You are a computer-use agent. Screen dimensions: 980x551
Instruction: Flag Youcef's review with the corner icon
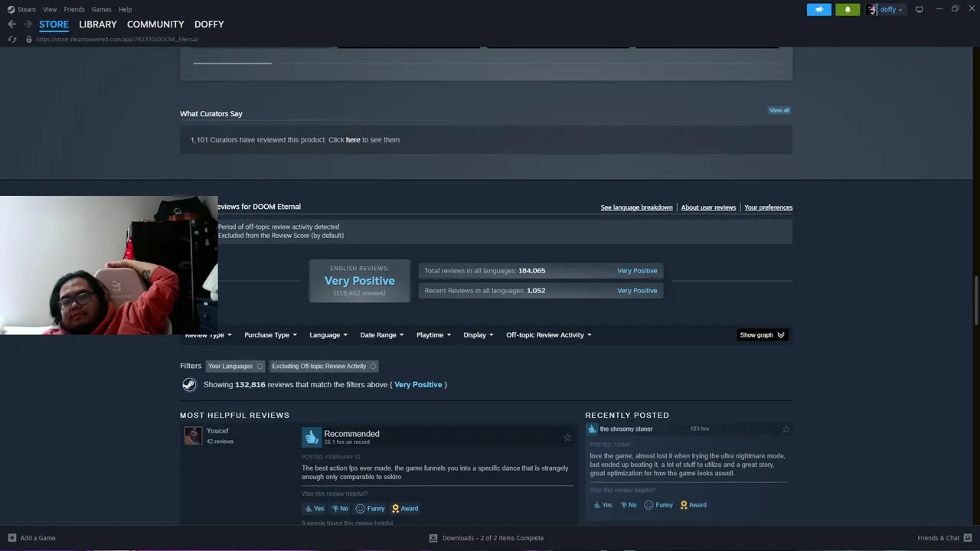[x=567, y=438]
